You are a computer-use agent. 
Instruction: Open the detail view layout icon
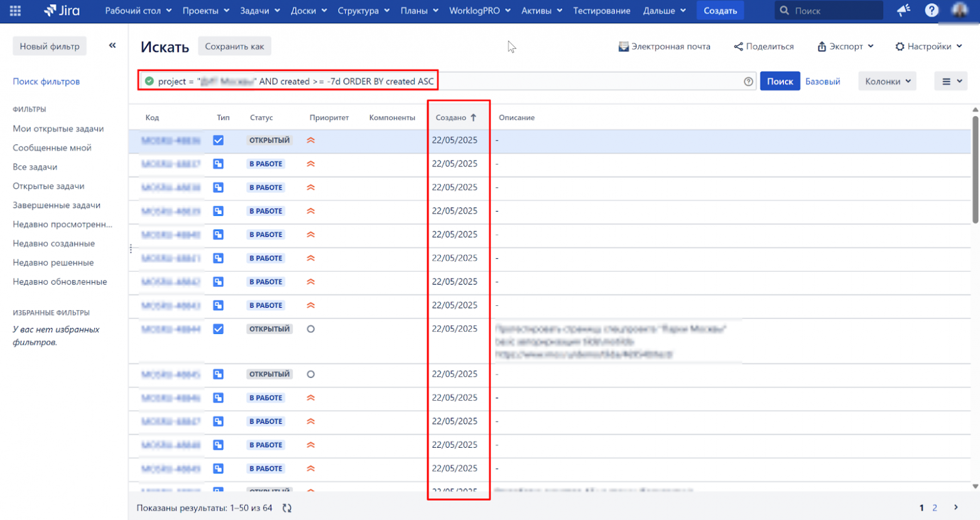point(950,80)
